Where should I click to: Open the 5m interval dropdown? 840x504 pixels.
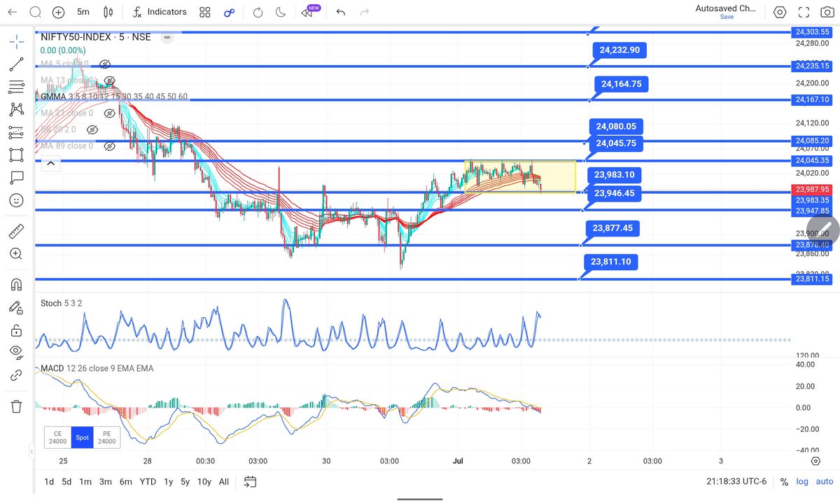pyautogui.click(x=83, y=12)
